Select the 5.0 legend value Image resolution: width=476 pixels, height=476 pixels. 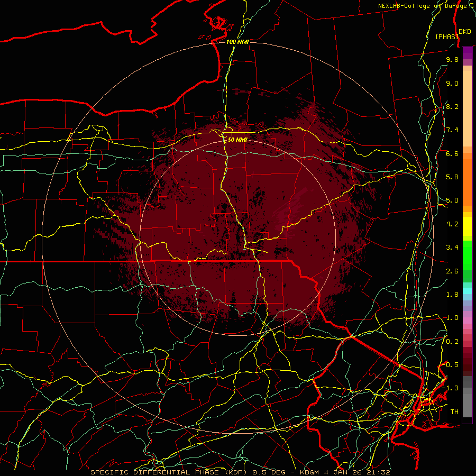pos(452,200)
